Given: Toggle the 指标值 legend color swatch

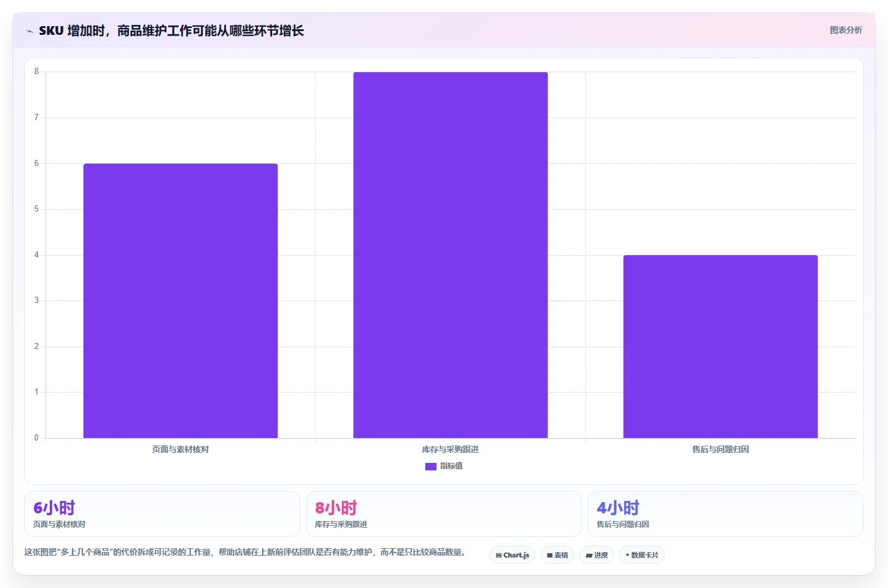Looking at the screenshot, I should coord(430,466).
